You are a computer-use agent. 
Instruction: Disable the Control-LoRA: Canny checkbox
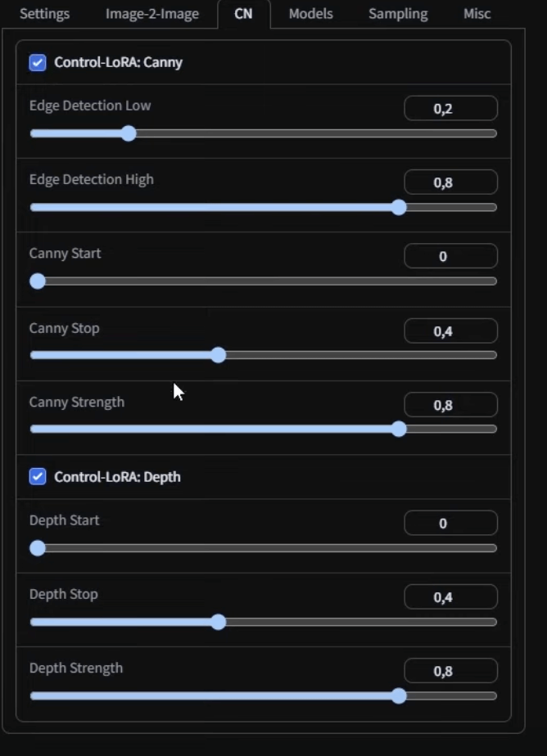[37, 61]
